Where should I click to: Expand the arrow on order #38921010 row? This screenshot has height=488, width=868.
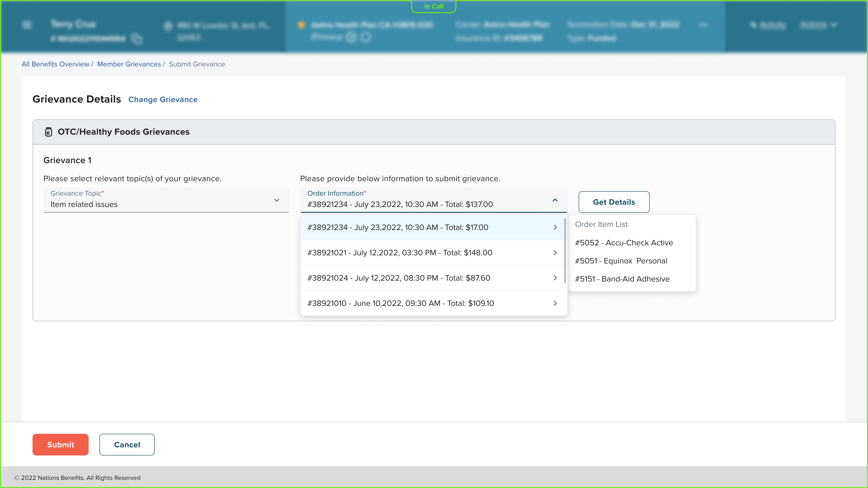pos(555,303)
